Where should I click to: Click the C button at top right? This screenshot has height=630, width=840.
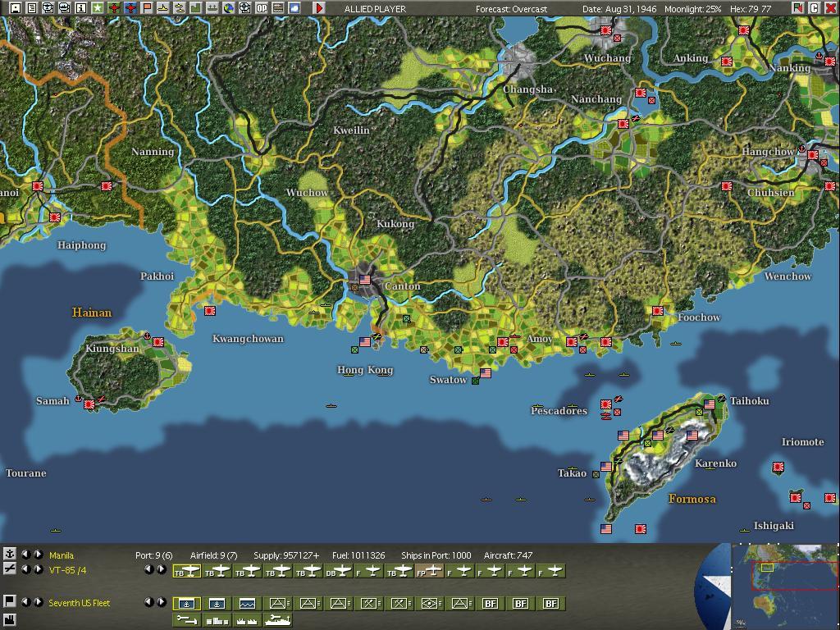(814, 8)
